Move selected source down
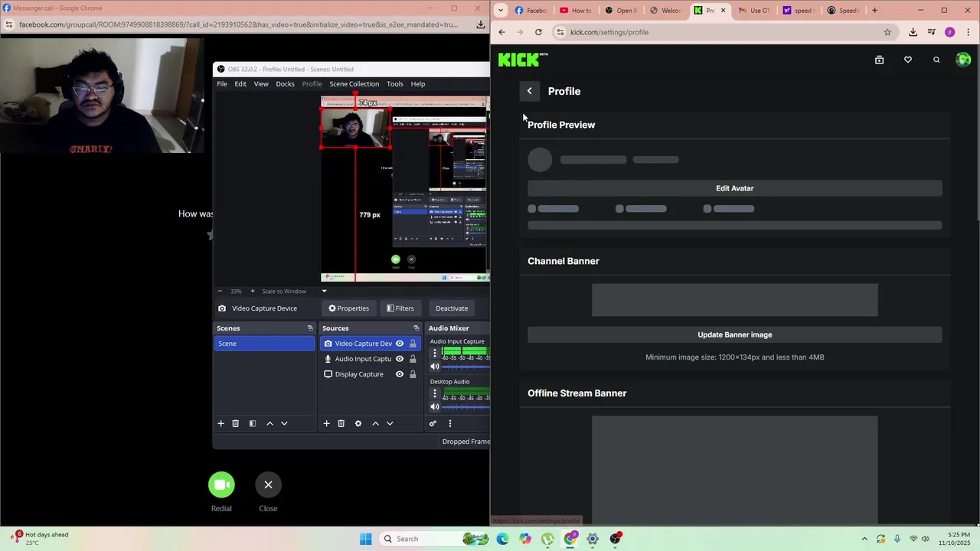Screen dimensions: 980x551 (x=390, y=423)
